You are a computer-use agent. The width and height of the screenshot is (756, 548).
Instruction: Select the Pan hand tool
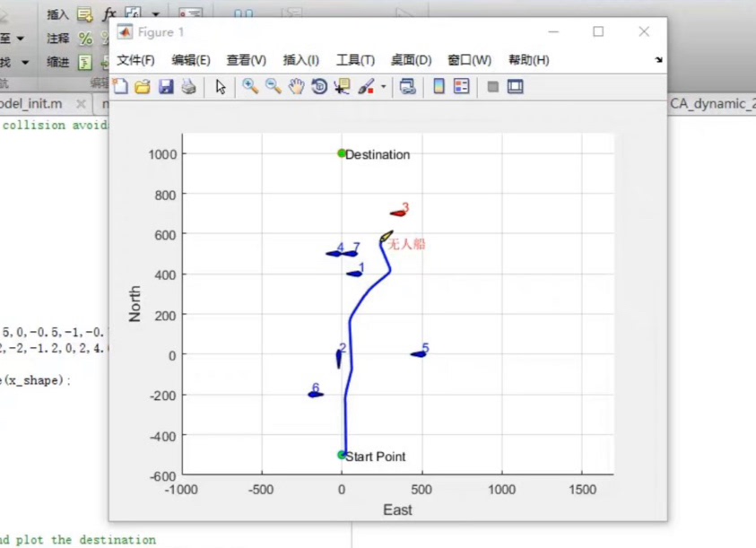(x=297, y=87)
